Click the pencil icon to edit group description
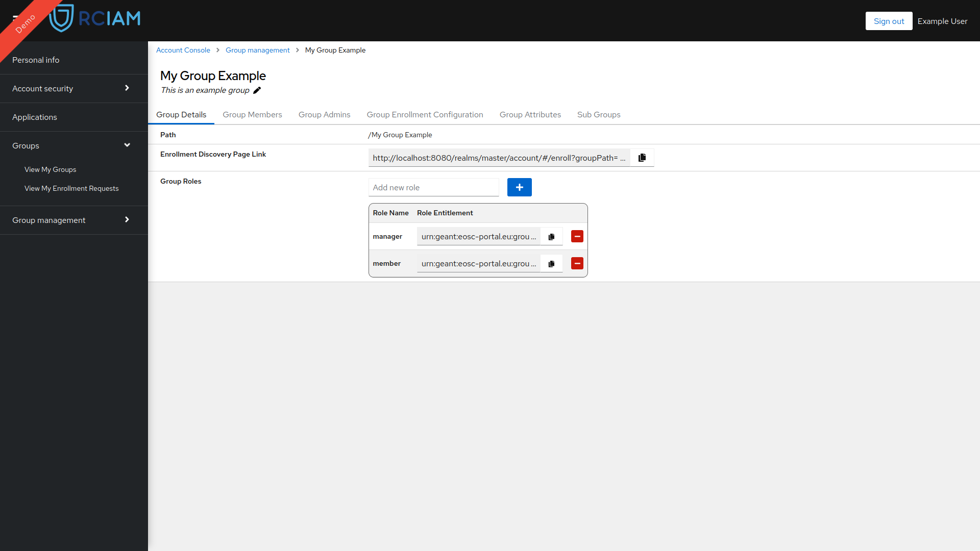The width and height of the screenshot is (980, 551). (258, 90)
